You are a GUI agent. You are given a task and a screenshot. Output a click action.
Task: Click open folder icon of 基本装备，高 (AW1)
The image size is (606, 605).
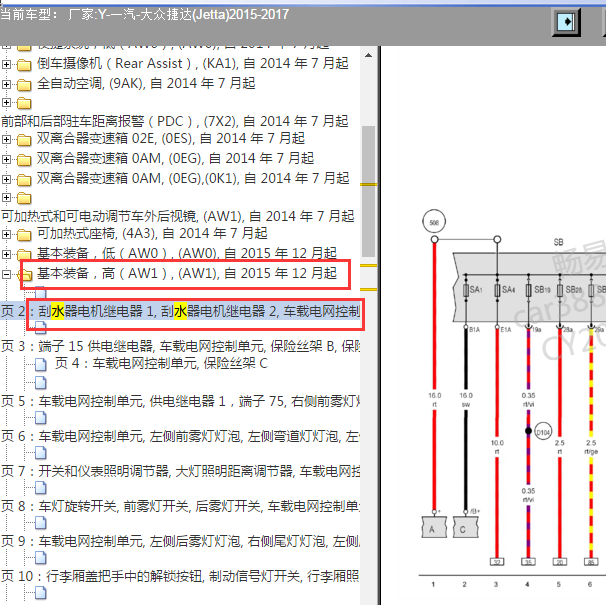(25, 275)
